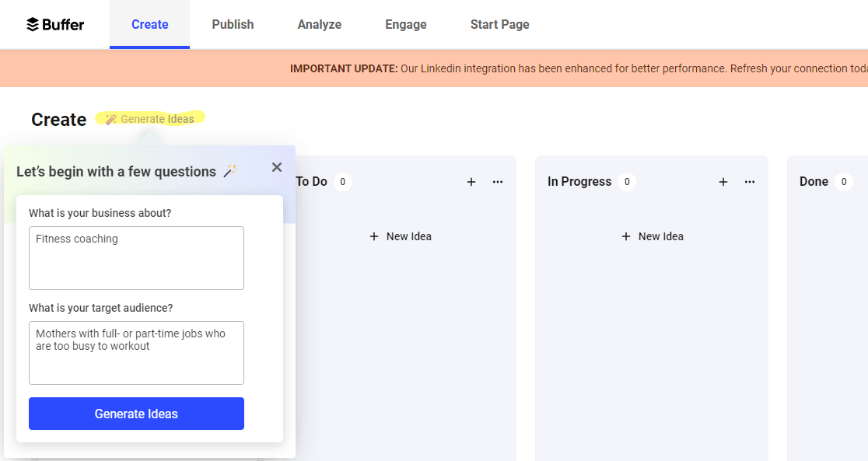Go to the Start Page tab

(499, 24)
